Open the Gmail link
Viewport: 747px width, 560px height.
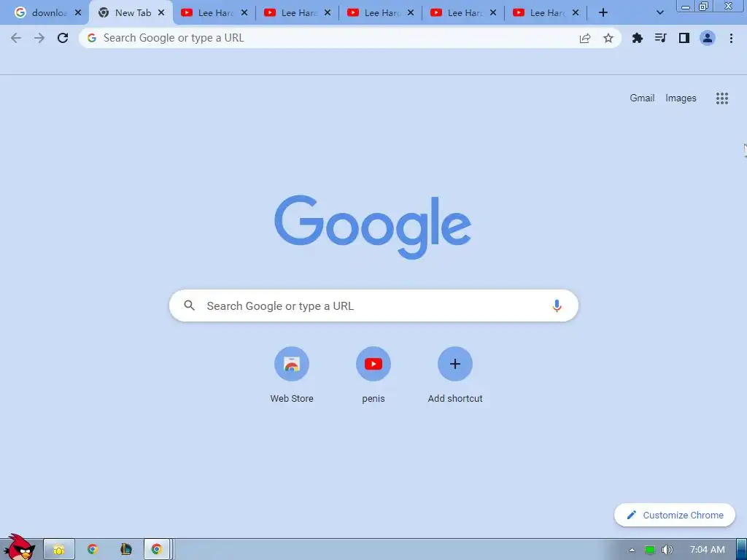click(x=642, y=98)
